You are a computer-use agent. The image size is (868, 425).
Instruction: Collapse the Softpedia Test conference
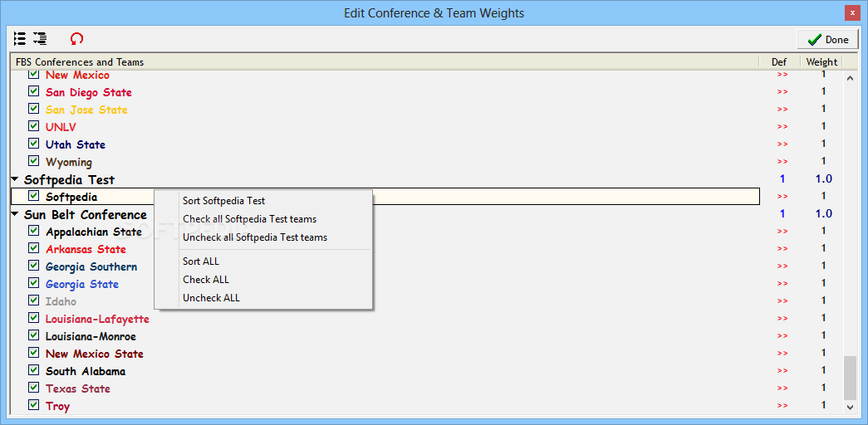tap(15, 179)
